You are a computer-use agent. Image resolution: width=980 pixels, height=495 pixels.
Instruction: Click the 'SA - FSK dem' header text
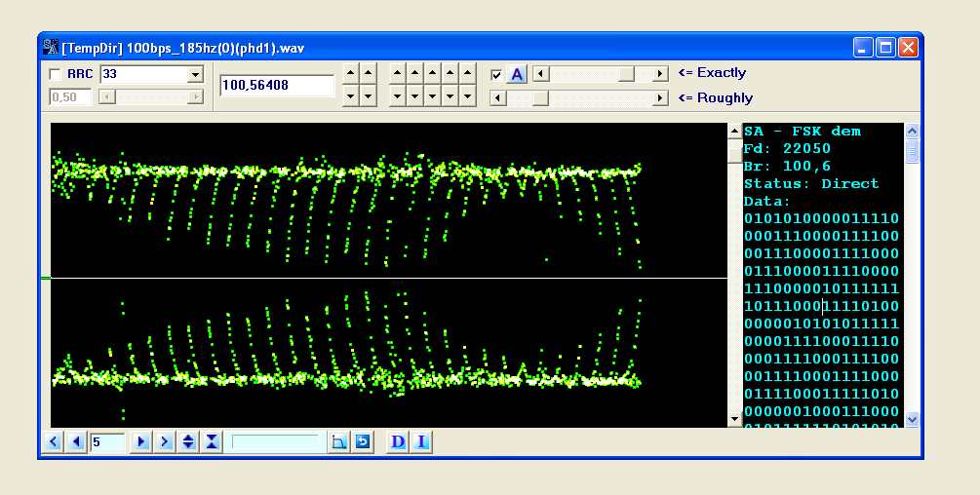(x=803, y=132)
